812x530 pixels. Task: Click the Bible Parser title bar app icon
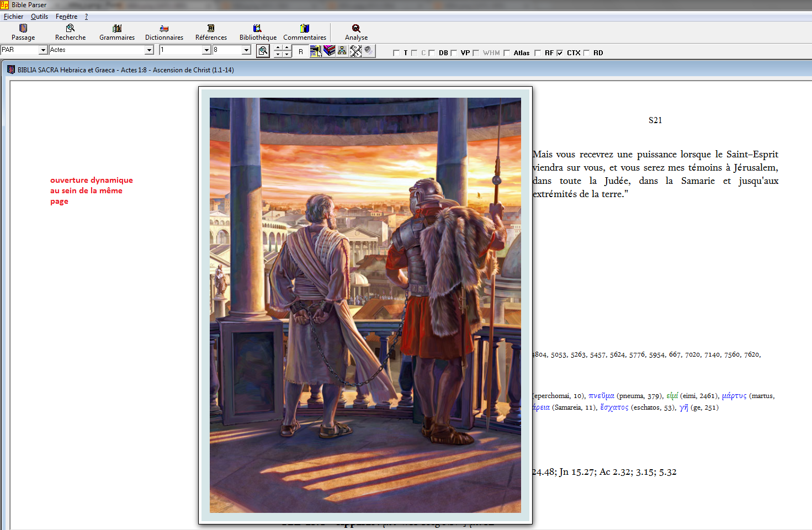[4, 5]
